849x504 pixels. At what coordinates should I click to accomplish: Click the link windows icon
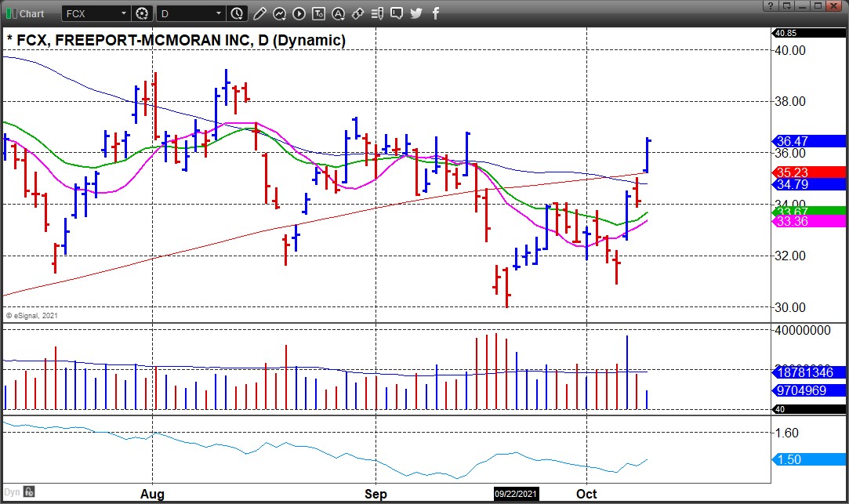click(x=357, y=13)
